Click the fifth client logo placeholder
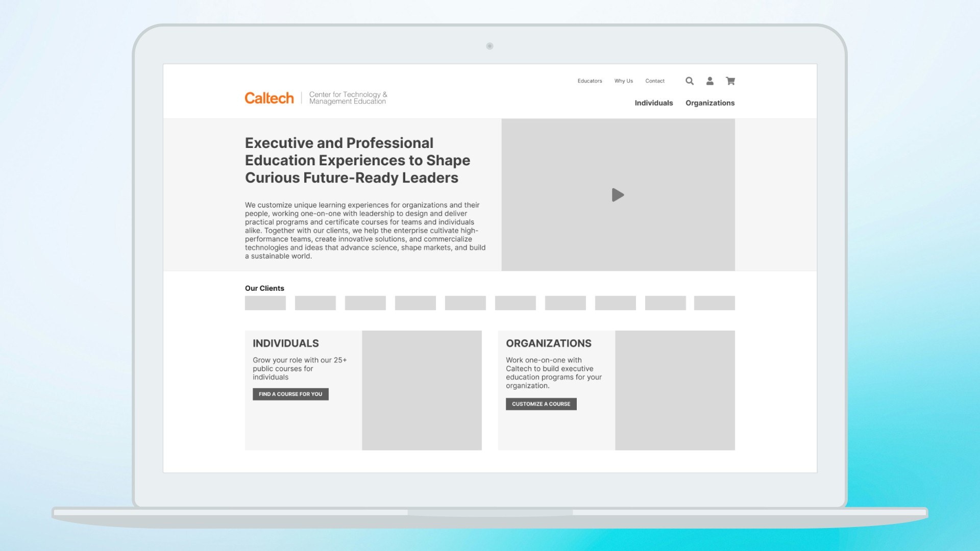Screen dimensions: 980x551 point(465,303)
